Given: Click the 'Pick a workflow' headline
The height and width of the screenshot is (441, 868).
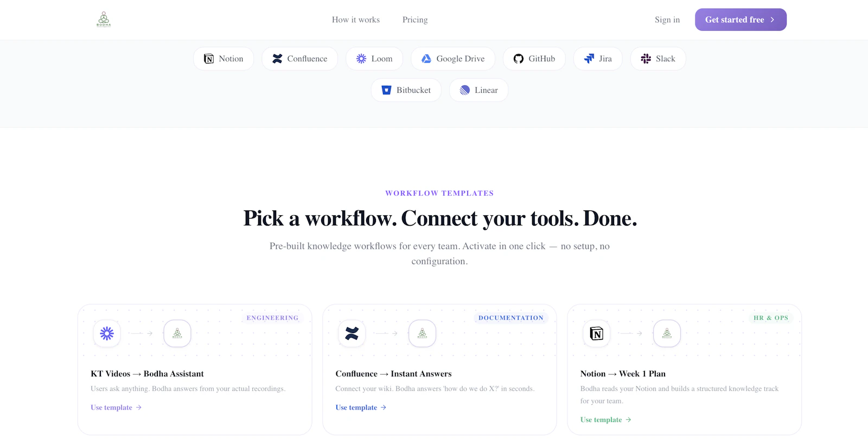Looking at the screenshot, I should pos(440,218).
